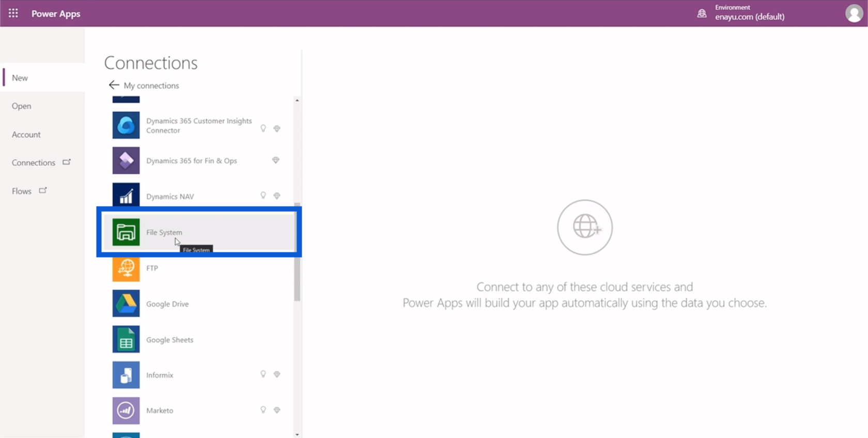Click the FTP connector icon
This screenshot has width=868, height=438.
[126, 268]
